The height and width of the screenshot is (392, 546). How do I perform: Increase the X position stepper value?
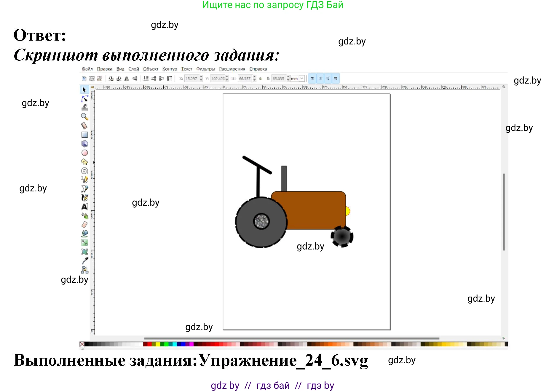pos(201,77)
